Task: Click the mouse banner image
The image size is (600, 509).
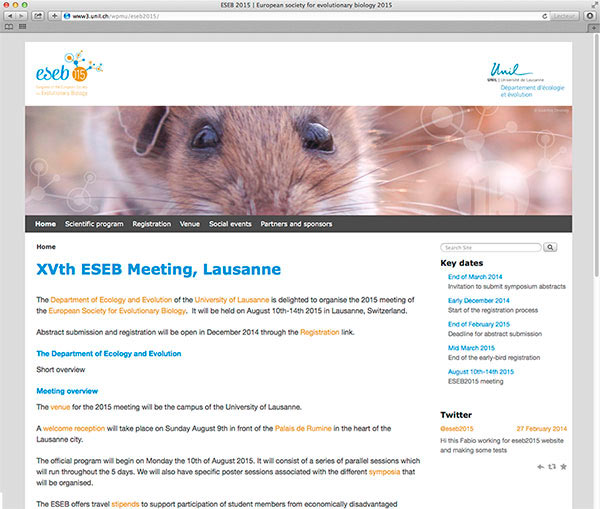Action: 298,160
